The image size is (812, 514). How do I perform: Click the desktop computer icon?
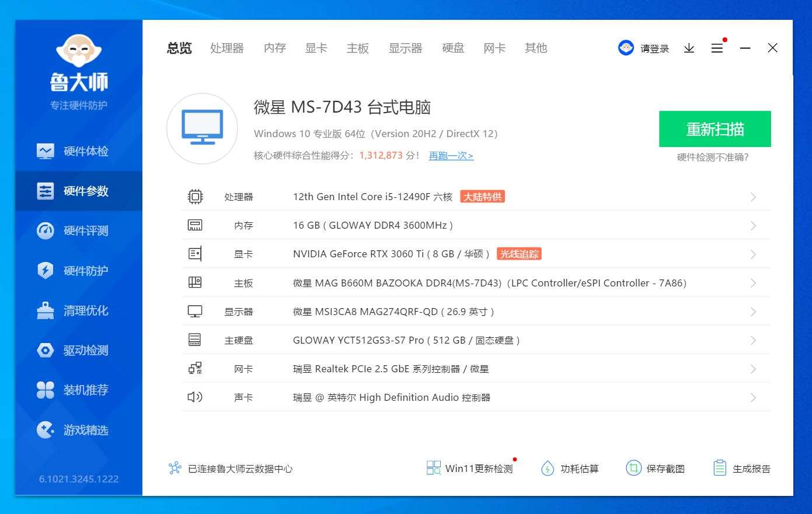pos(202,128)
